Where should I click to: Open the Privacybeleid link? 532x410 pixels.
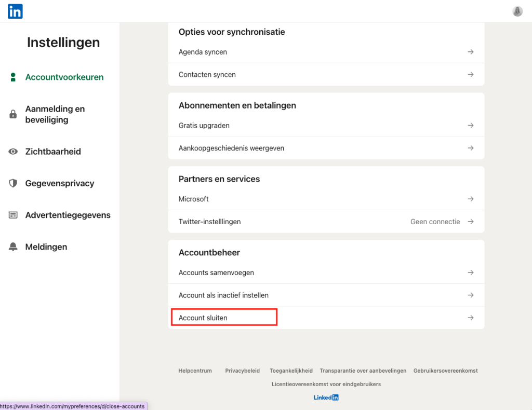tap(242, 371)
